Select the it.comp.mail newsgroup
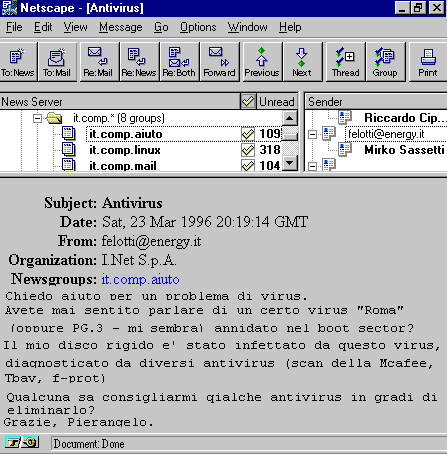447x454 pixels. tap(123, 166)
